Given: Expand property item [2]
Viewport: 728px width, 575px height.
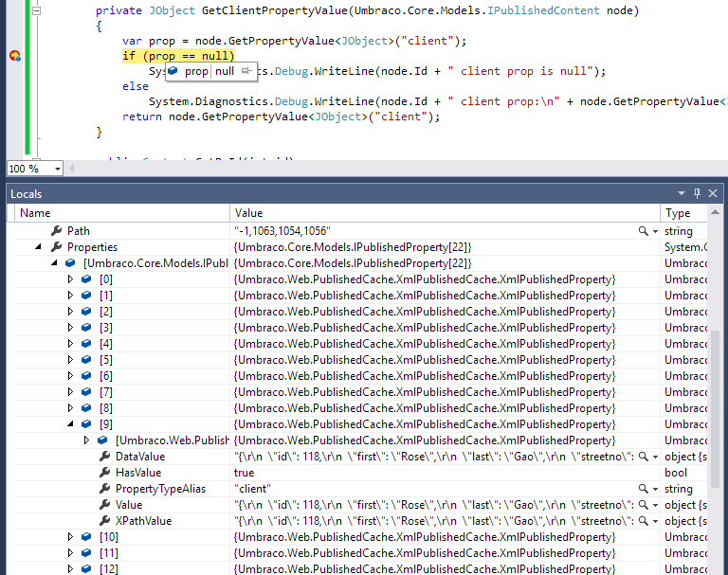Looking at the screenshot, I should point(70,312).
